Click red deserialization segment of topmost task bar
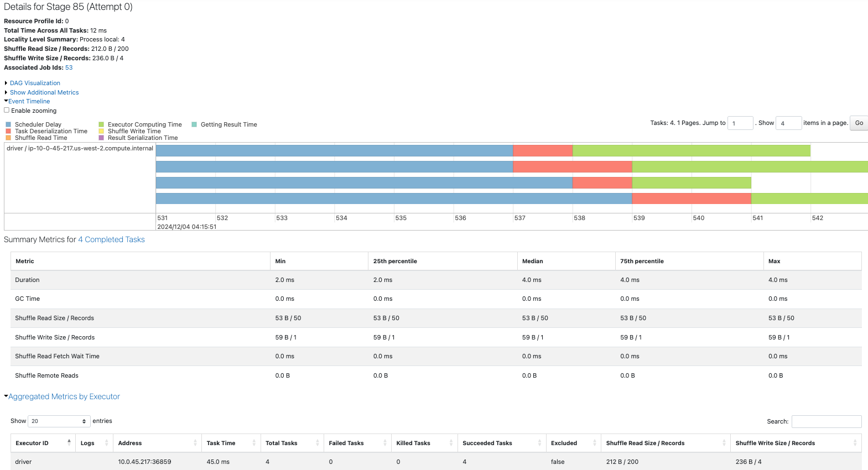Viewport: 868px width, 470px height. [x=543, y=150]
